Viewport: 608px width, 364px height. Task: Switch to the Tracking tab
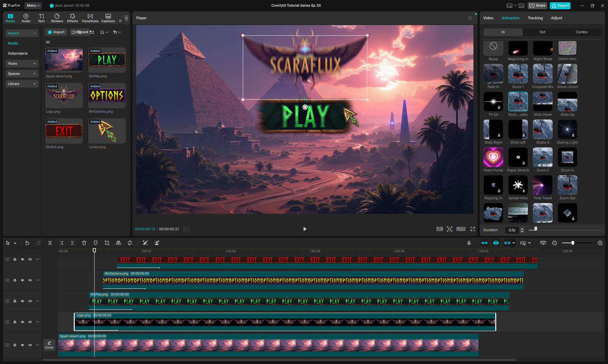pyautogui.click(x=535, y=18)
